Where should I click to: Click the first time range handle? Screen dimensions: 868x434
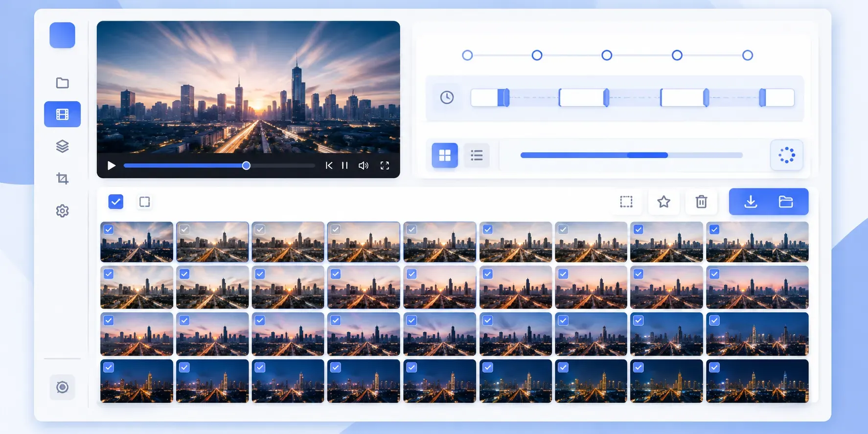(x=504, y=98)
